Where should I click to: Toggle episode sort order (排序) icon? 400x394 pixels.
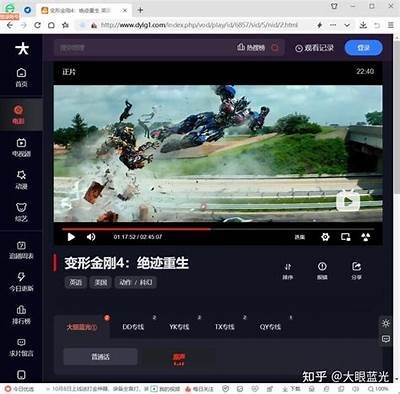288,271
